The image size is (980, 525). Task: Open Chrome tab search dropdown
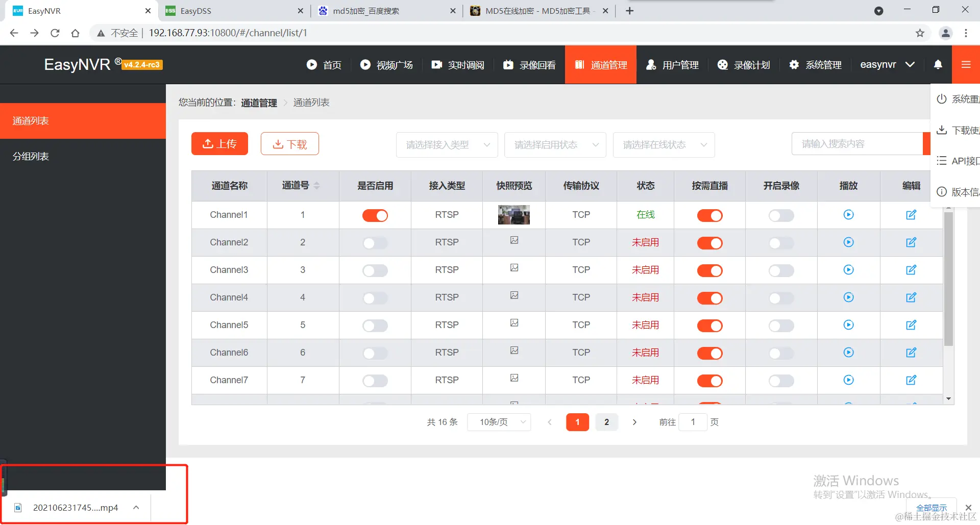(x=878, y=11)
